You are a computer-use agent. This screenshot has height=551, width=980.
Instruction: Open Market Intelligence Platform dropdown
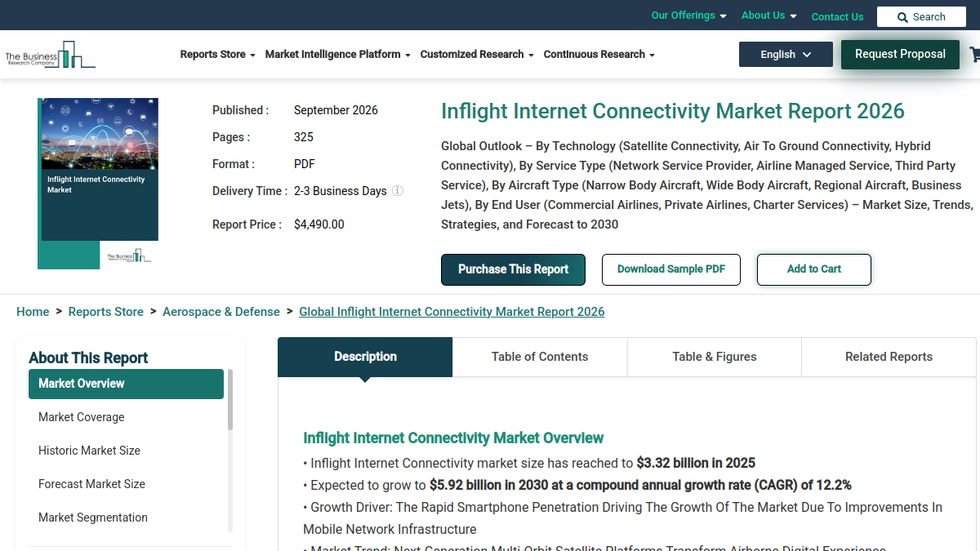pyautogui.click(x=337, y=55)
